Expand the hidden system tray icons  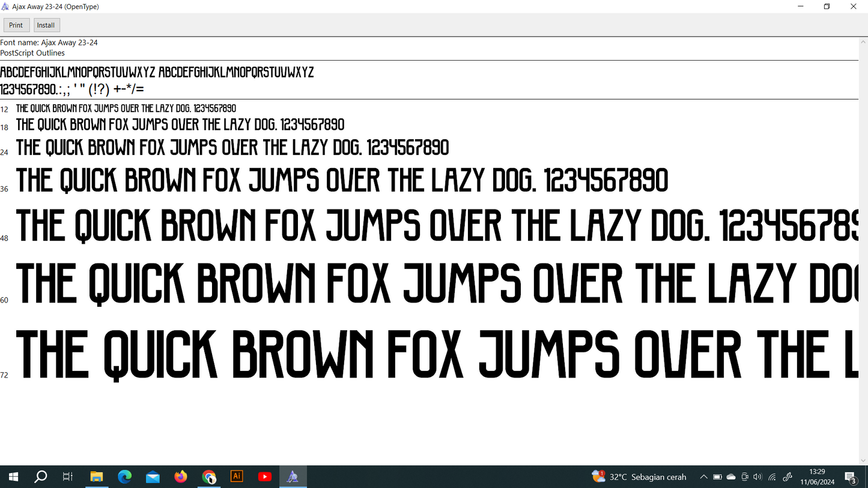point(703,477)
